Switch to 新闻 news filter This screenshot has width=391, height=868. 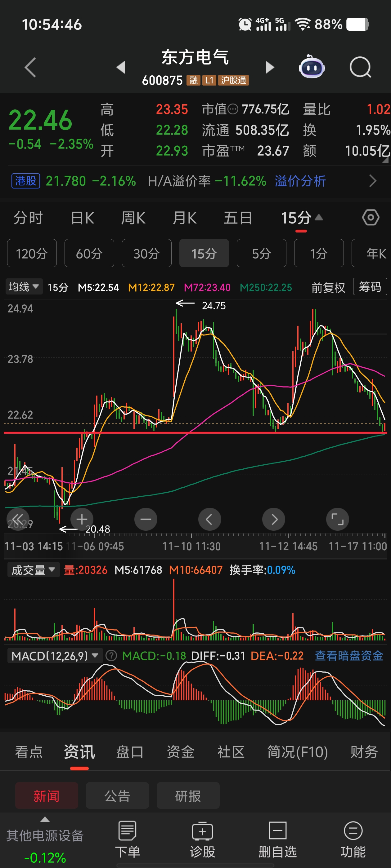[47, 795]
